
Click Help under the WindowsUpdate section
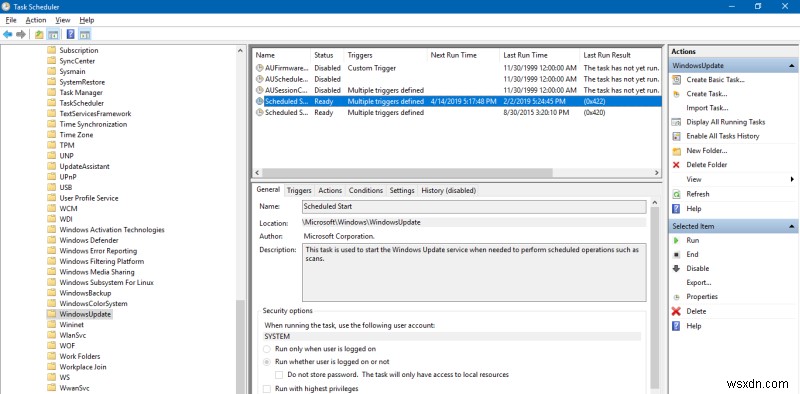point(693,209)
